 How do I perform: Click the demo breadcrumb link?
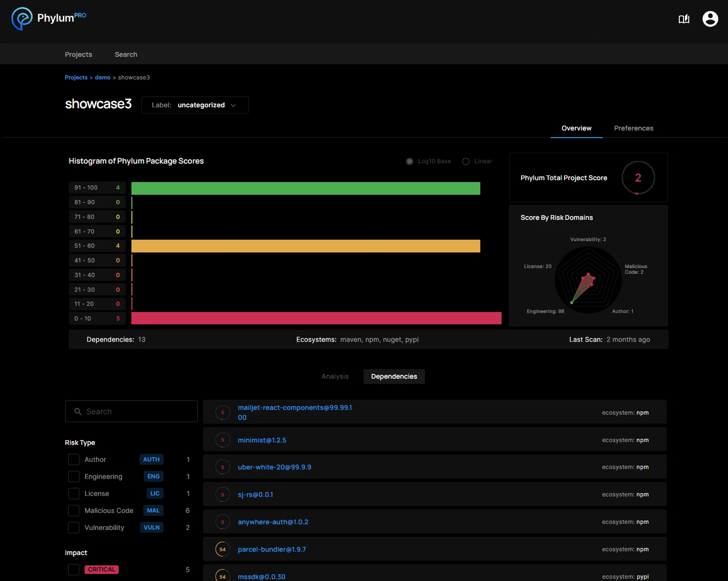click(103, 78)
